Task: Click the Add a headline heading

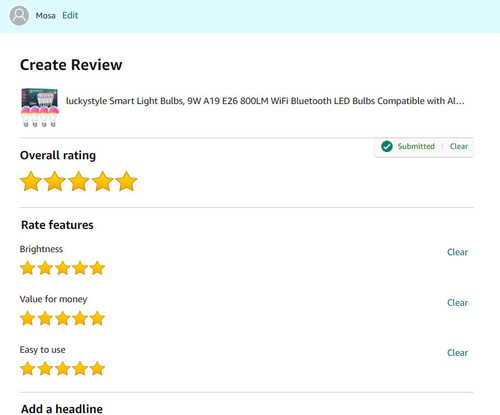Action: [x=62, y=409]
